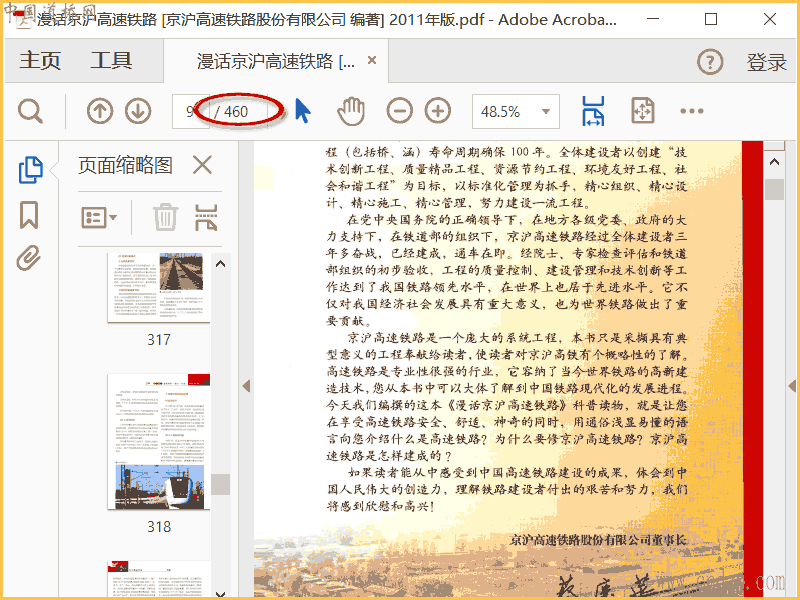Image resolution: width=800 pixels, height=600 pixels.
Task: Select page 317 thumbnail
Action: click(159, 288)
